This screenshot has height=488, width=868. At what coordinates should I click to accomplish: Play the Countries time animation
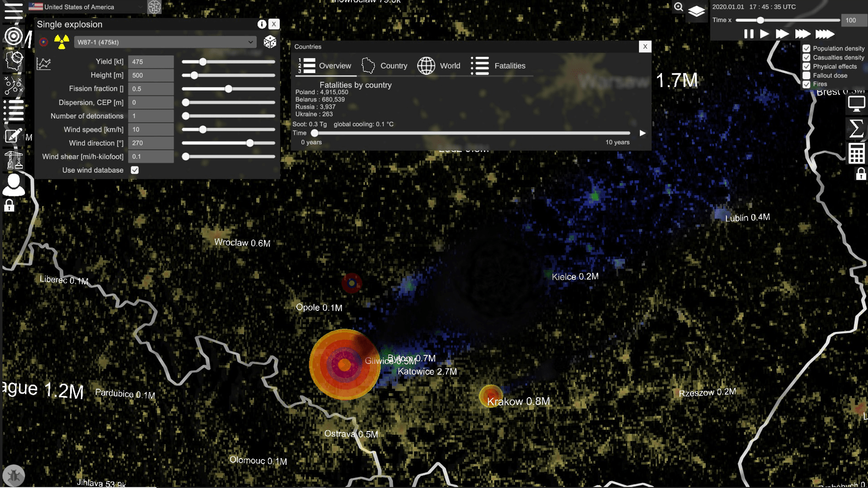(643, 133)
